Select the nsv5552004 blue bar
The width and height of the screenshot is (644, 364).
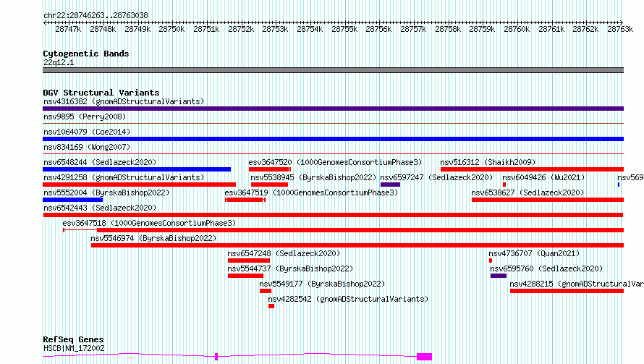[x=72, y=200]
